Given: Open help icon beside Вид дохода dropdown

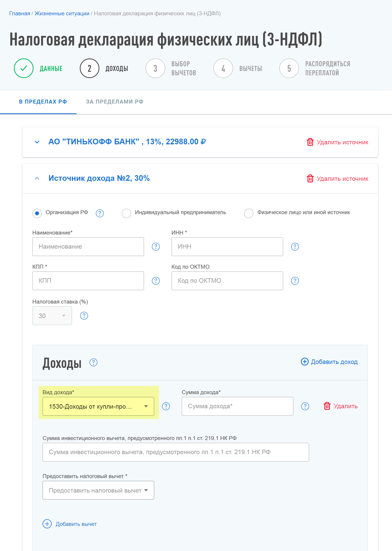Looking at the screenshot, I should coord(166,406).
